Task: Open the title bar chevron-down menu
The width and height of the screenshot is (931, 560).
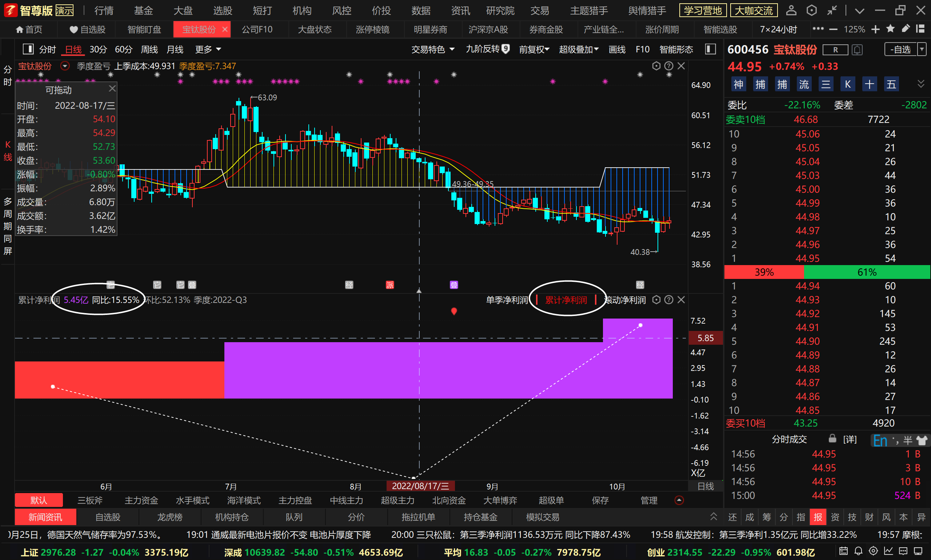Action: (x=859, y=11)
